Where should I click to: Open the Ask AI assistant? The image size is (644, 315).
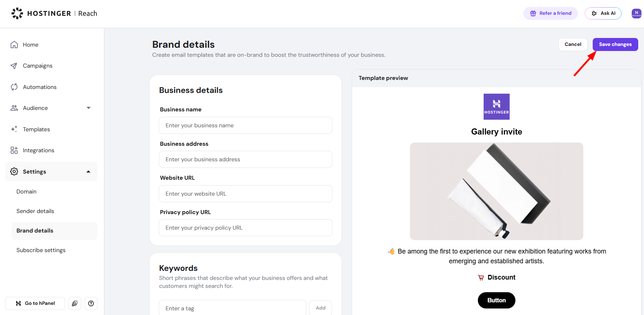603,13
